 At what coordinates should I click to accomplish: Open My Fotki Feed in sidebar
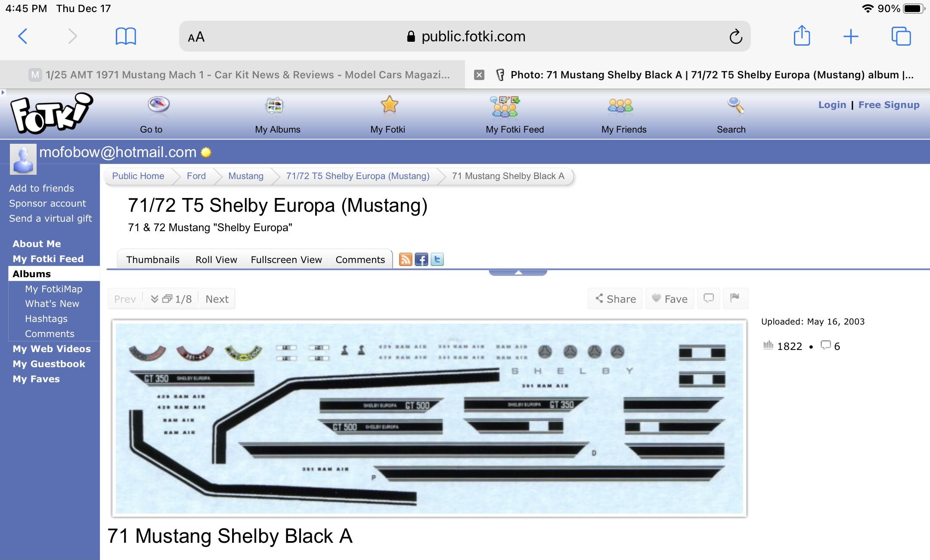[48, 259]
